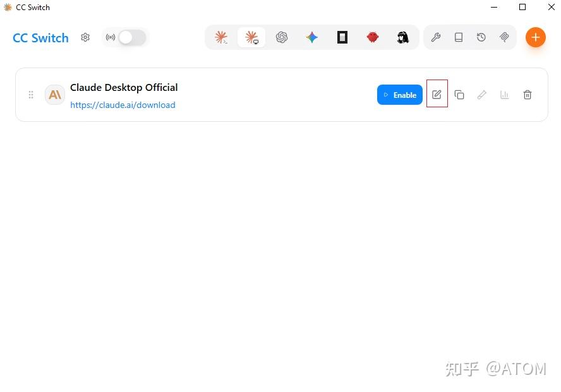Select the red creature app tab
The width and height of the screenshot is (561, 392).
(x=373, y=37)
